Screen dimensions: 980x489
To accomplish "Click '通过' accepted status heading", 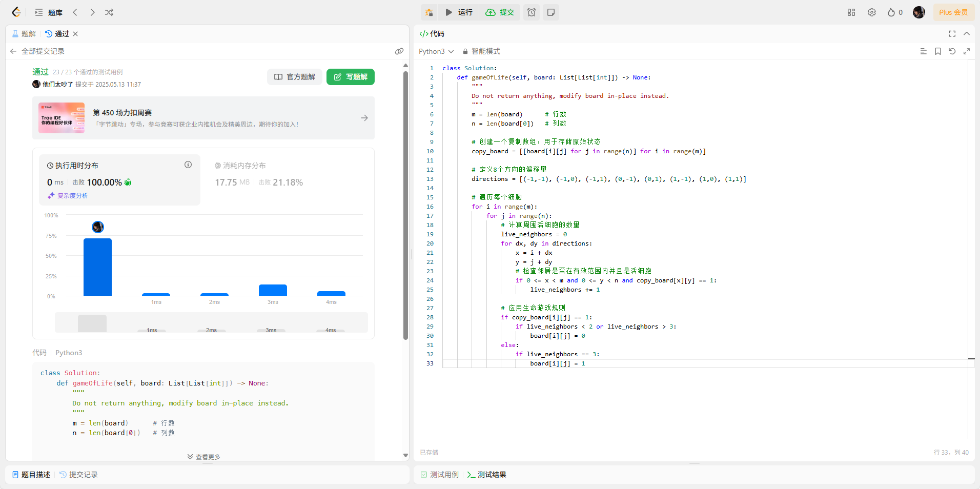I will click(40, 72).
